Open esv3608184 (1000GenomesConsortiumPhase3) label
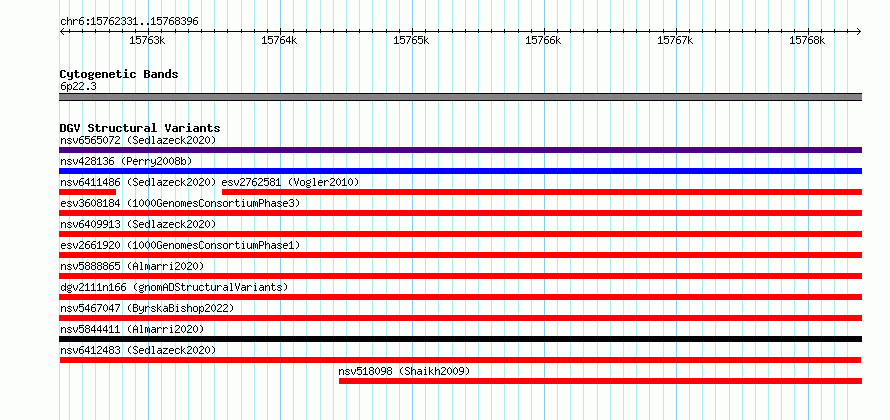 [180, 203]
